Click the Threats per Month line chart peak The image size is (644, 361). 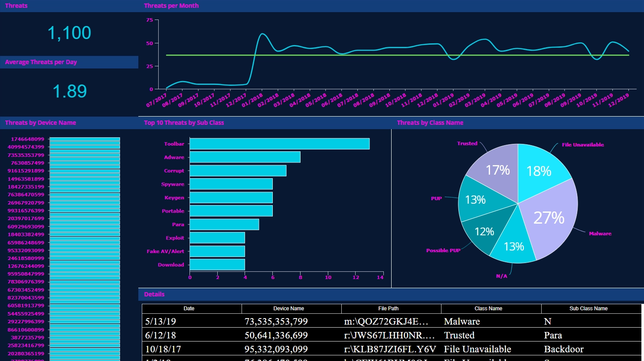tap(262, 33)
